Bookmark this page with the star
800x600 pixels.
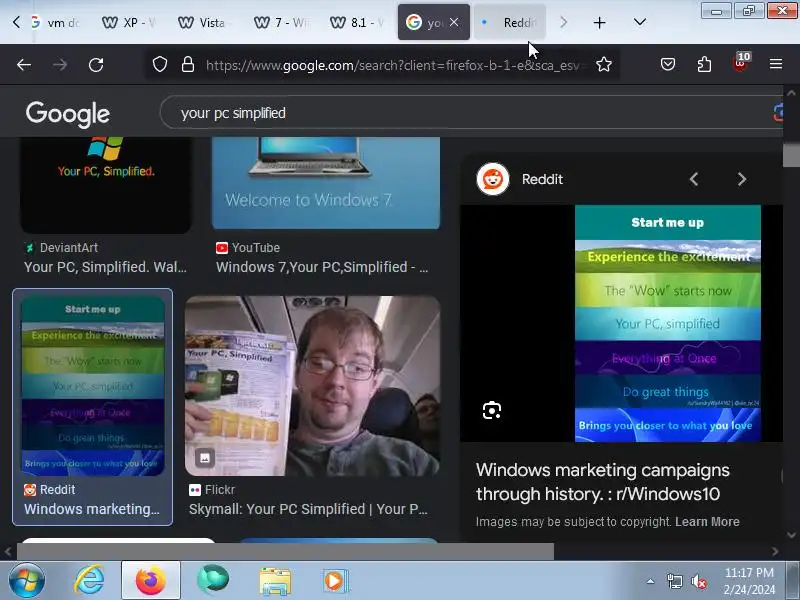pyautogui.click(x=604, y=64)
